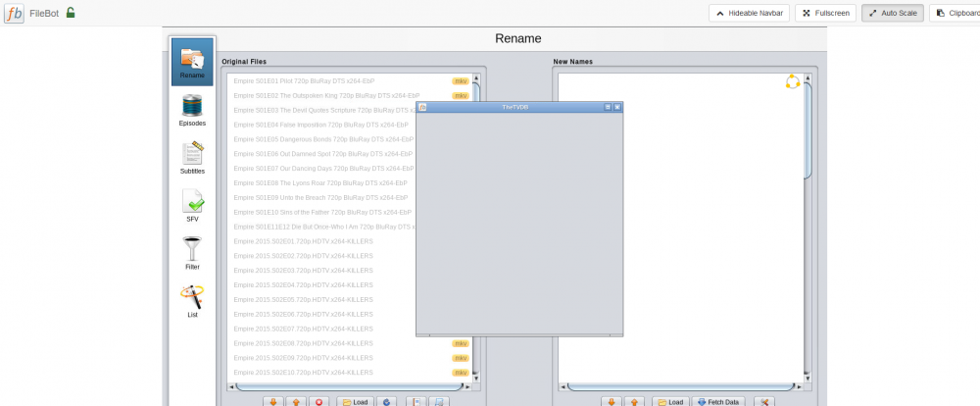
Task: Click the mkv badge on Empire.2015.S02E09 row
Action: pyautogui.click(x=461, y=358)
